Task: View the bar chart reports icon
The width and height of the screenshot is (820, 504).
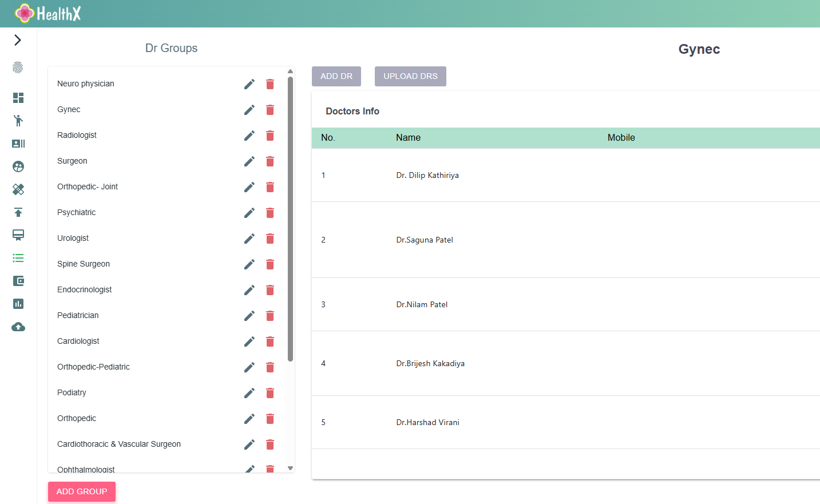Action: pyautogui.click(x=18, y=304)
